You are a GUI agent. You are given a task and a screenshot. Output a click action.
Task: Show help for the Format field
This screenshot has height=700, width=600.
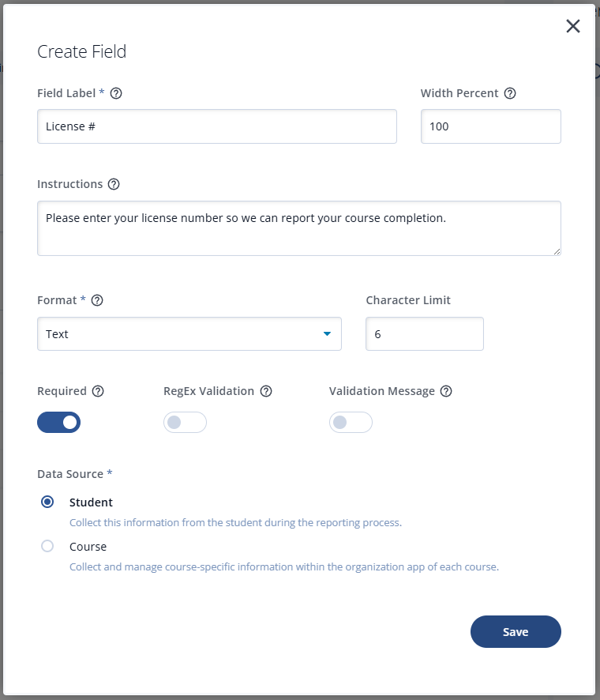(97, 300)
